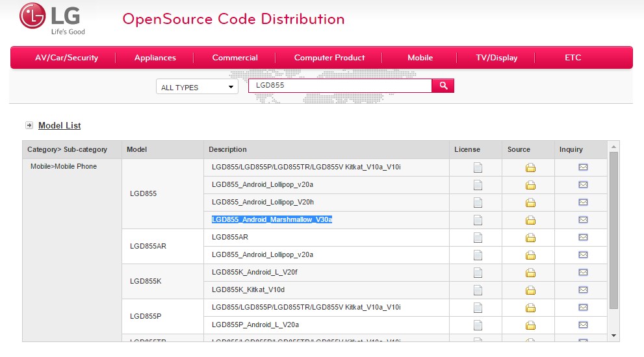Download source for LGD855 Kitkat_V10a_V10i first row
The image size is (644, 357).
pyautogui.click(x=530, y=167)
